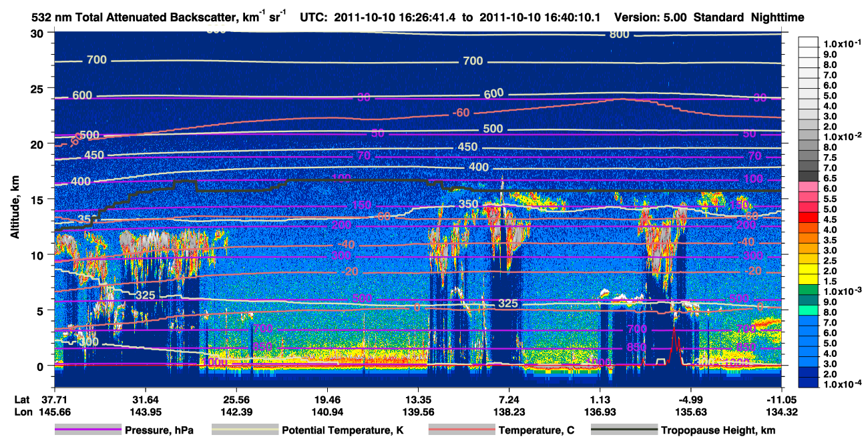Click the colorbar label '6.5'
868x445 pixels.
(830, 178)
